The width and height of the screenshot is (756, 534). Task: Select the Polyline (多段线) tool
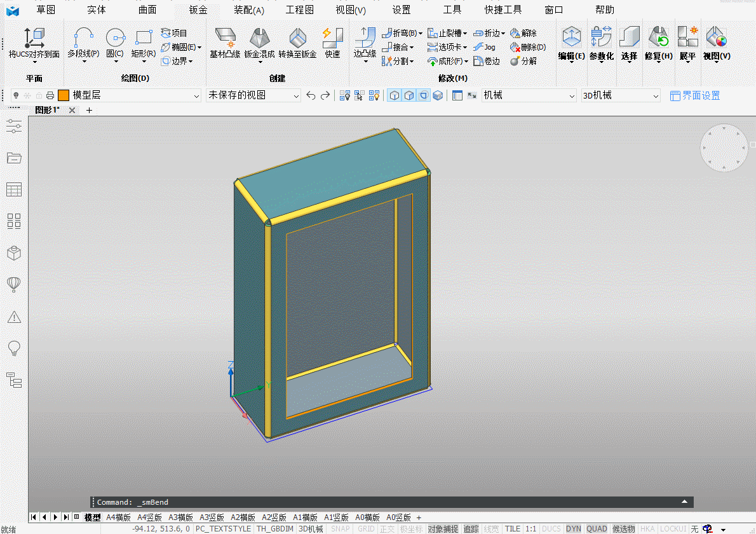(x=83, y=44)
